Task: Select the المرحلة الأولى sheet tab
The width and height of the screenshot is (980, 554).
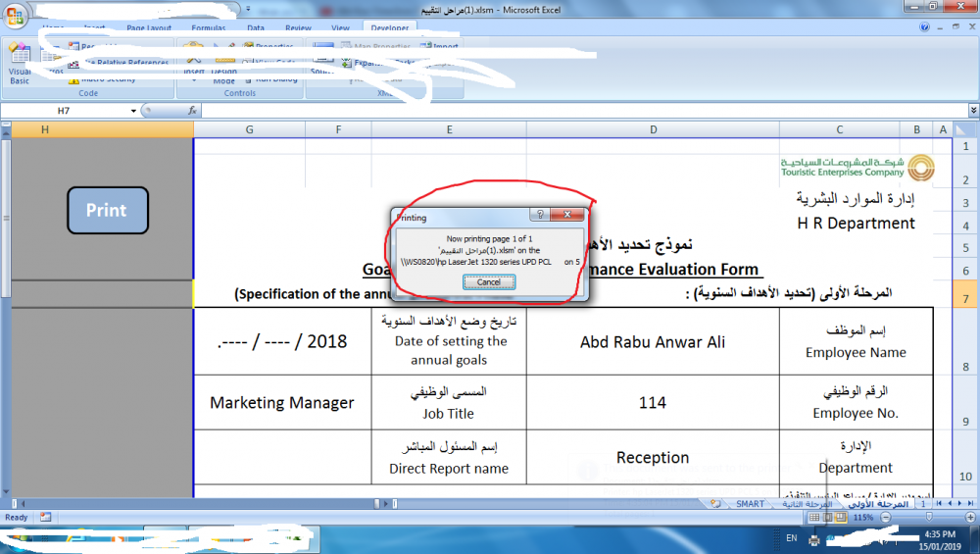Action: tap(877, 503)
